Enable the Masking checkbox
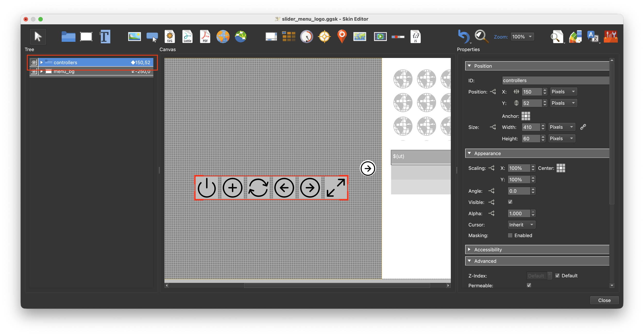This screenshot has width=644, height=336. (x=510, y=235)
